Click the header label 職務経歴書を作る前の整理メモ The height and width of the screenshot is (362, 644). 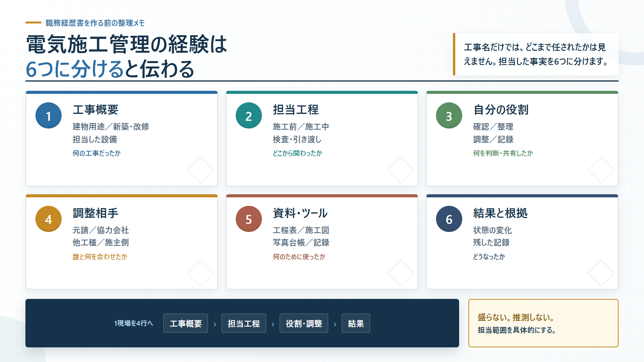click(95, 23)
